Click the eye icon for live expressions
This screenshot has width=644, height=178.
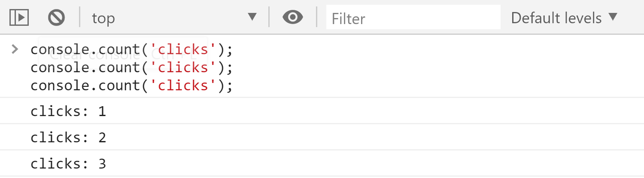(293, 18)
